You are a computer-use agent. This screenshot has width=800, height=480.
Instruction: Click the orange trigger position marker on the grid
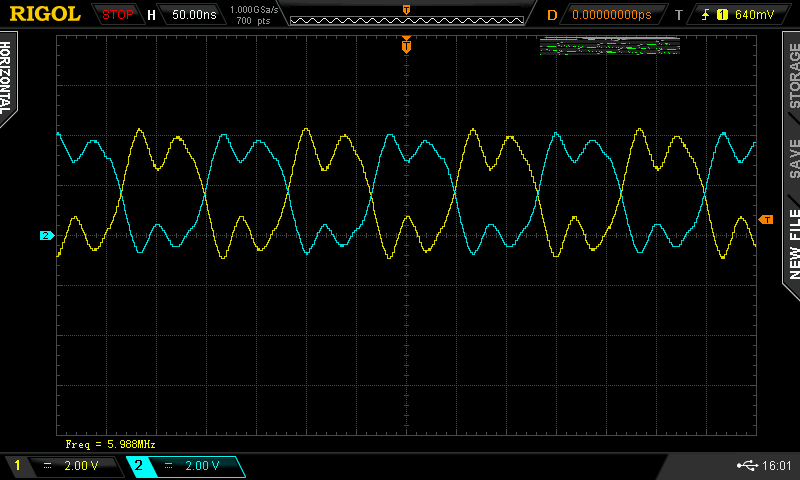tap(406, 45)
